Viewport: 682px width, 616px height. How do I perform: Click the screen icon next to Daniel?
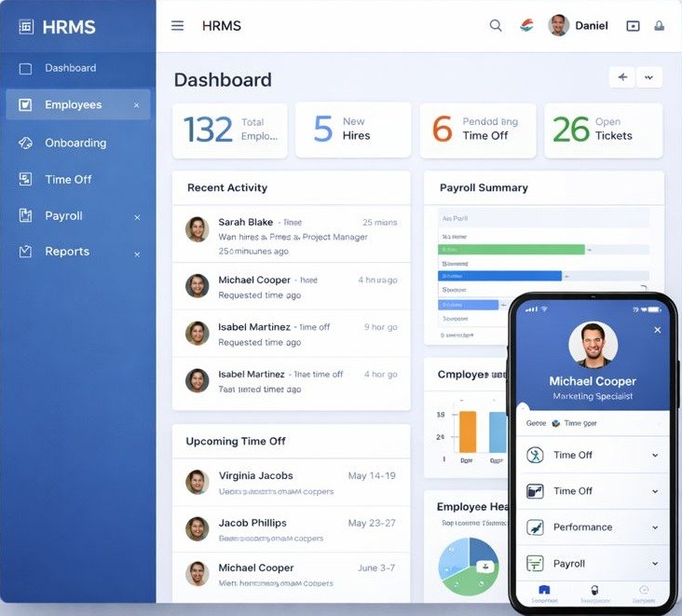[633, 26]
